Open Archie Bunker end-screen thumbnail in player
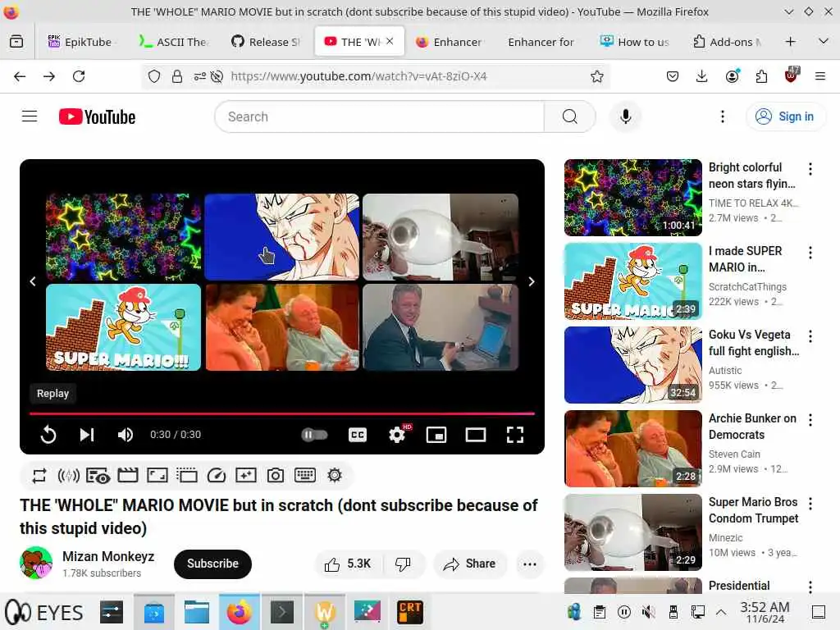The image size is (840, 630). coord(282,327)
